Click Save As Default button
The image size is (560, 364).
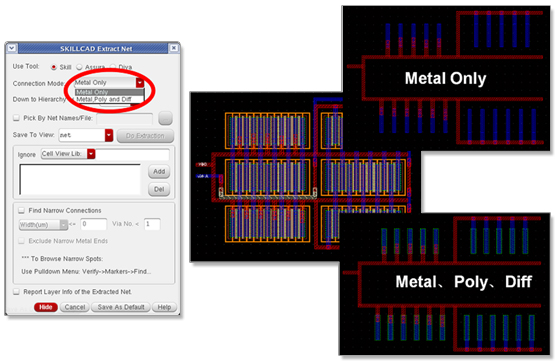coord(121,307)
